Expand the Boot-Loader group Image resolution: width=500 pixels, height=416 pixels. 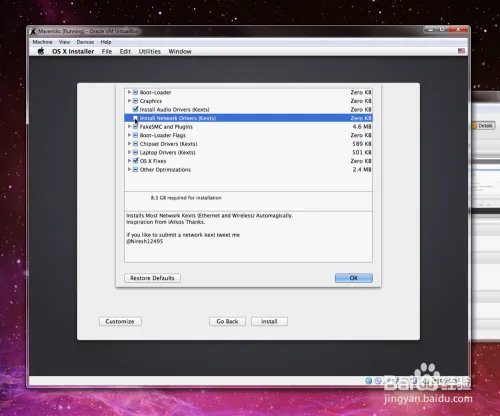[129, 92]
